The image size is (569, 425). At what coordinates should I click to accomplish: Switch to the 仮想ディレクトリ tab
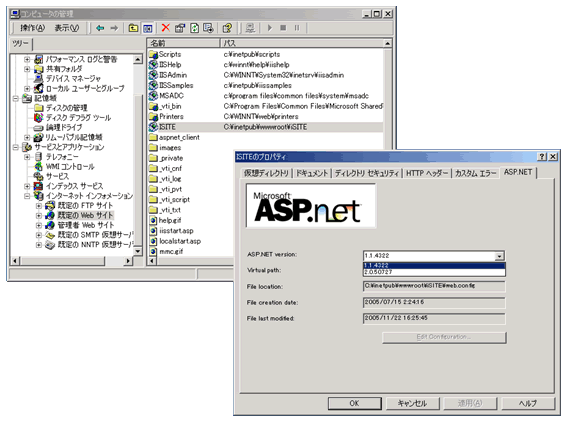point(266,173)
